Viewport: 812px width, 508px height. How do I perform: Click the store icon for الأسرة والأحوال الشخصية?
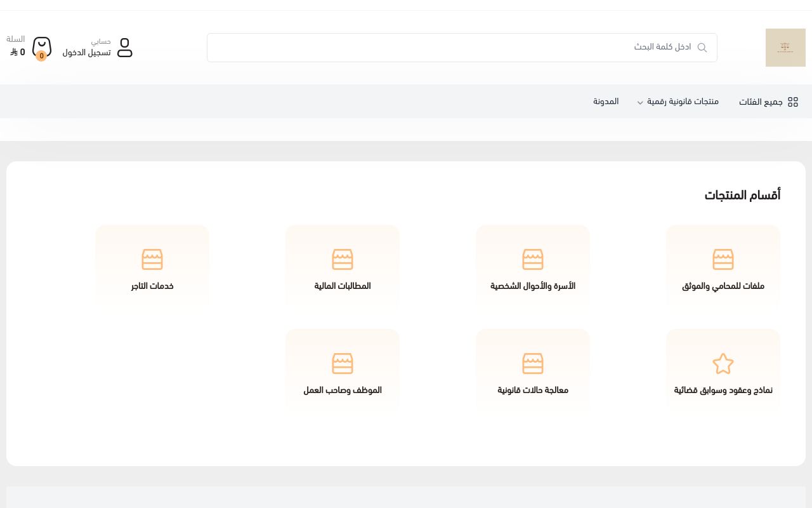coord(533,259)
